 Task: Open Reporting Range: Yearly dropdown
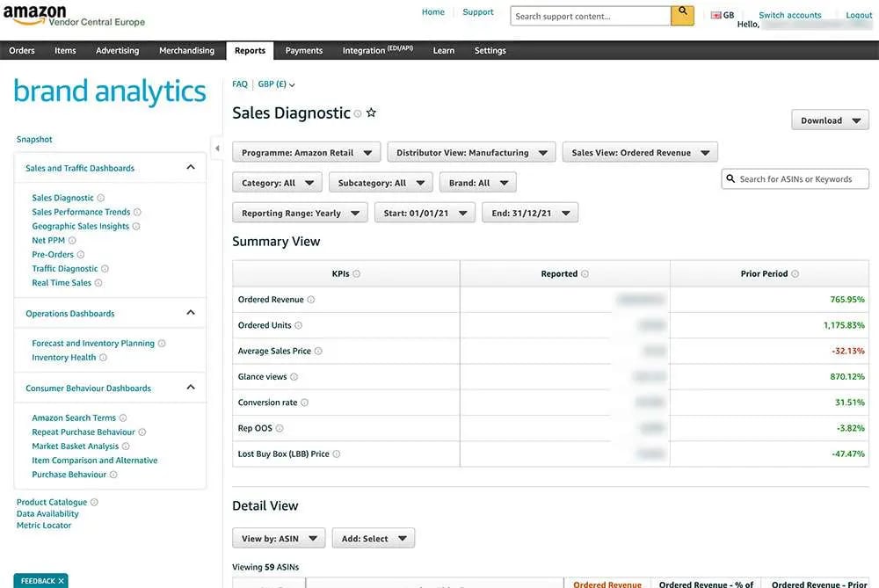pos(301,213)
